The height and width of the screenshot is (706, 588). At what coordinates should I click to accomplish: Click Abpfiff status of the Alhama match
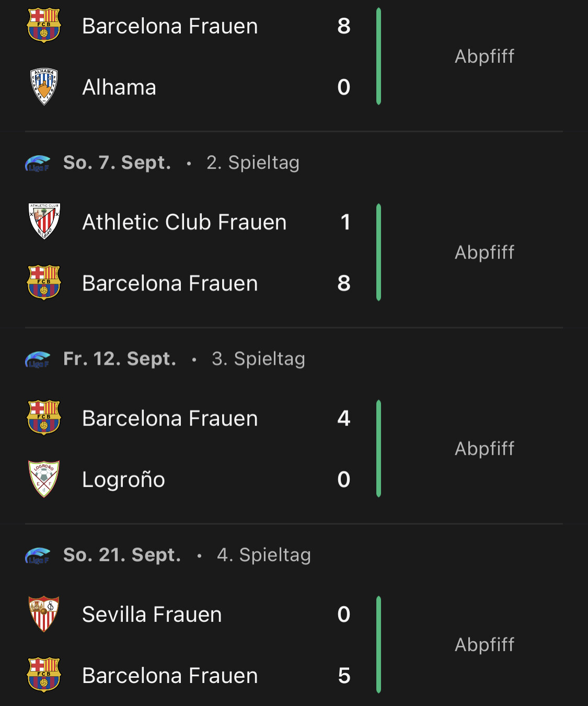484,56
